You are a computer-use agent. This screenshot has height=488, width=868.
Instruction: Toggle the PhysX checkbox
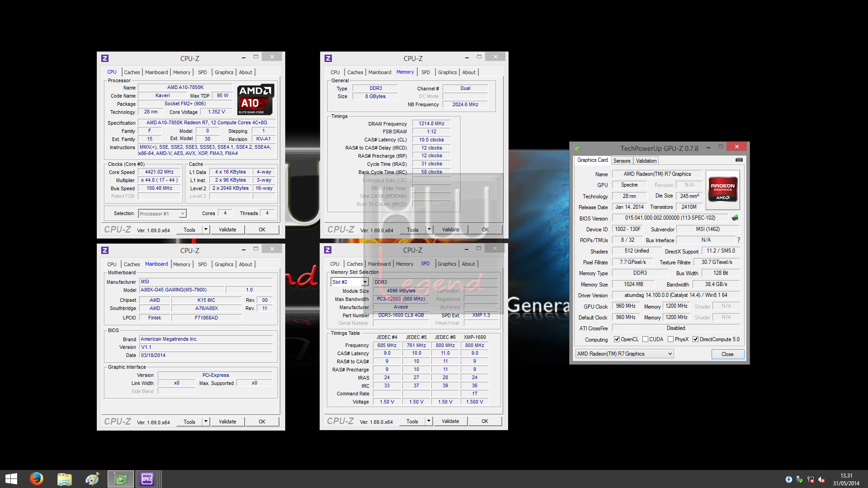[670, 339]
